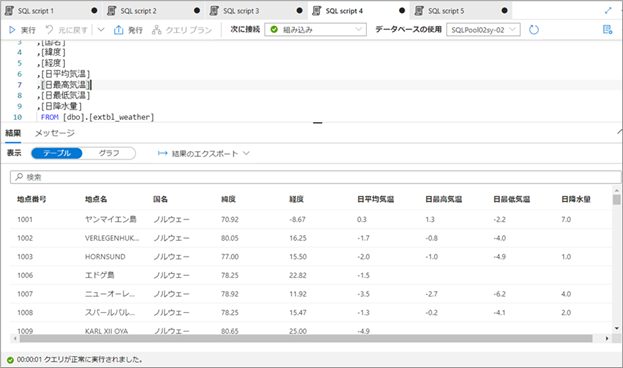
Task: Open the クエリ プラン query plan
Action: tap(182, 30)
